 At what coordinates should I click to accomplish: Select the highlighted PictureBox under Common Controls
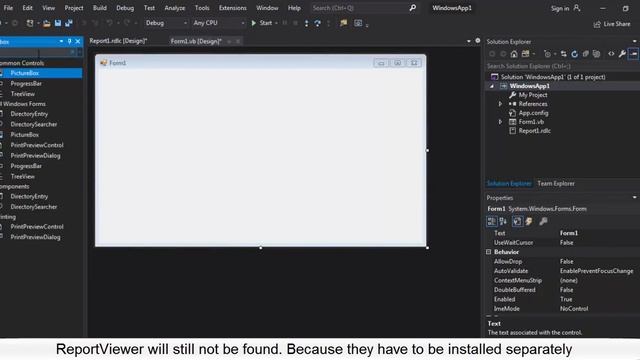[41, 73]
